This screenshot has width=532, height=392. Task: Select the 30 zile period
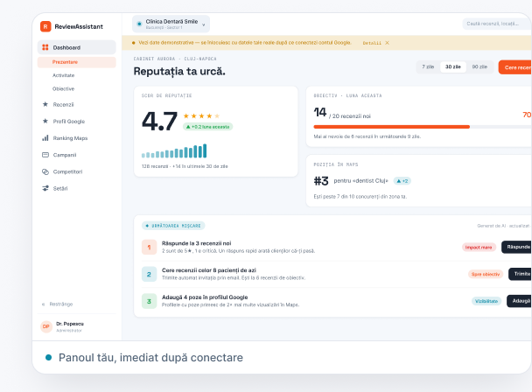[x=453, y=66]
